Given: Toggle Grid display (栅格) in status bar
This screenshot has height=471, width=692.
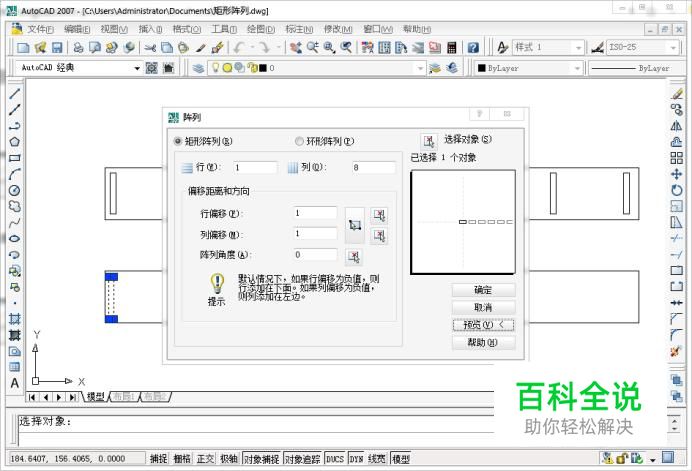Looking at the screenshot, I should [x=182, y=459].
